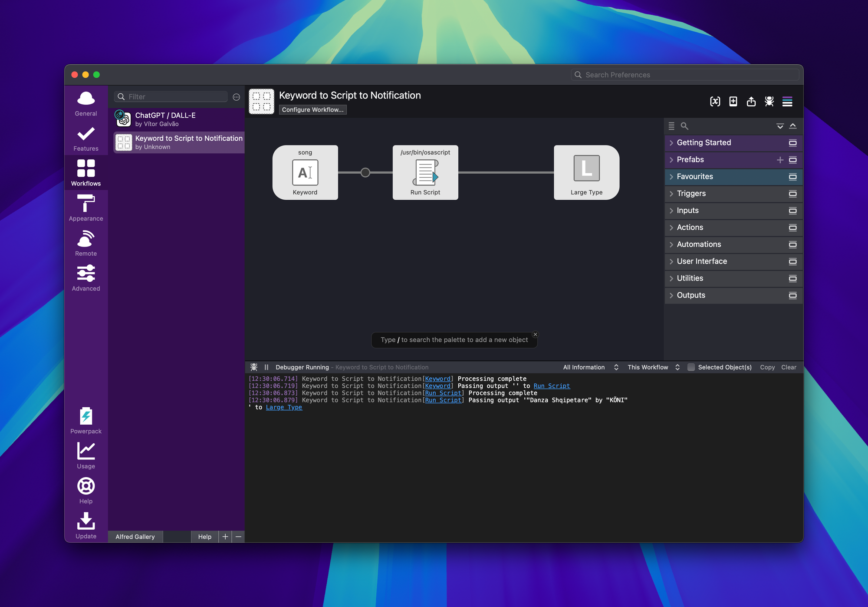Toggle the palette sidebar striped icon
Screen dimensions: 868x607
pos(787,102)
